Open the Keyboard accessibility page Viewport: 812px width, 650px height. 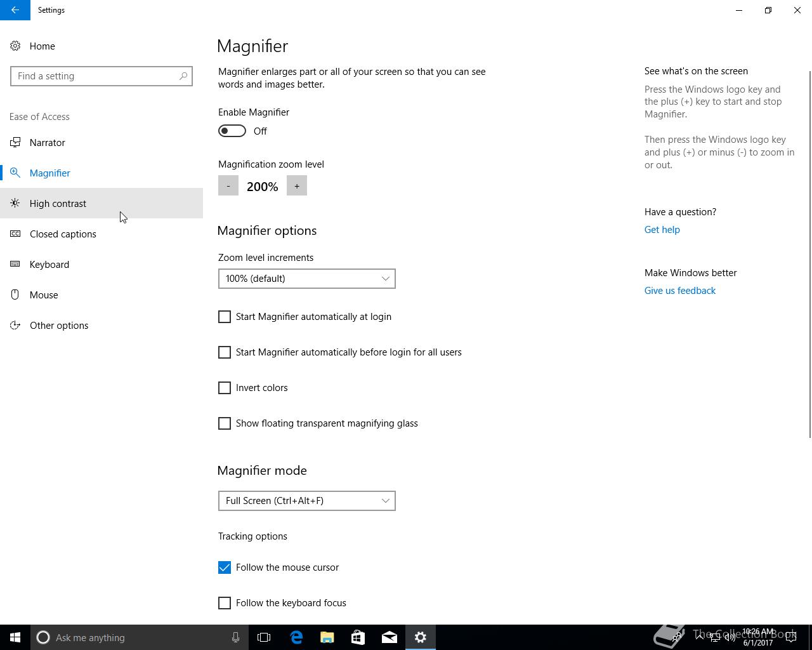pos(101,265)
